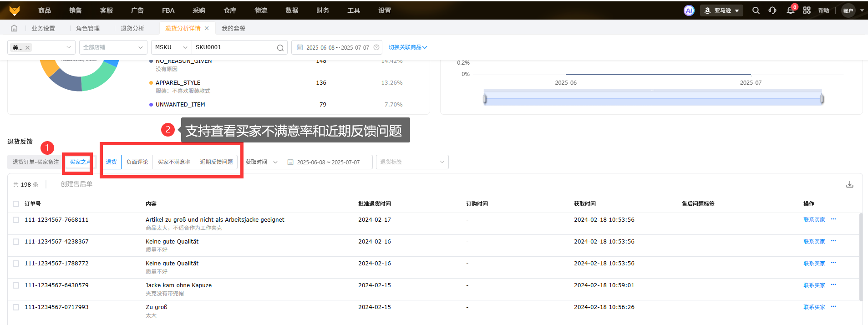
Task: Click 联系买家 for order 111-1234567-0717993
Action: (814, 307)
